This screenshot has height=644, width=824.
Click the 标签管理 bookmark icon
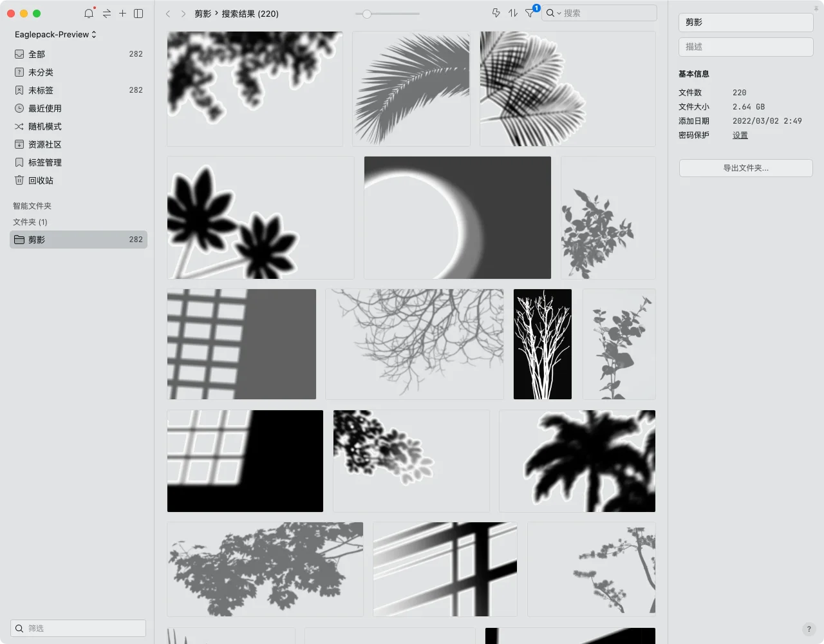pos(19,162)
